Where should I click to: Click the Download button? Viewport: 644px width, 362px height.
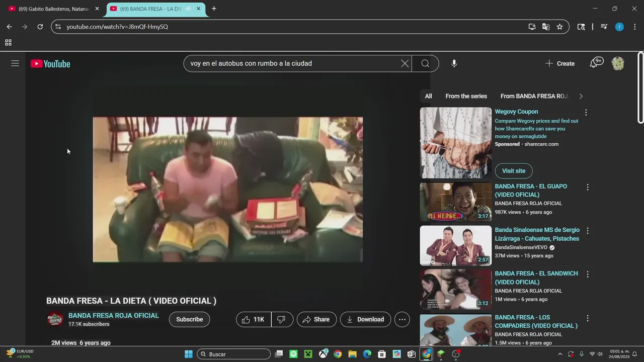[x=365, y=319]
